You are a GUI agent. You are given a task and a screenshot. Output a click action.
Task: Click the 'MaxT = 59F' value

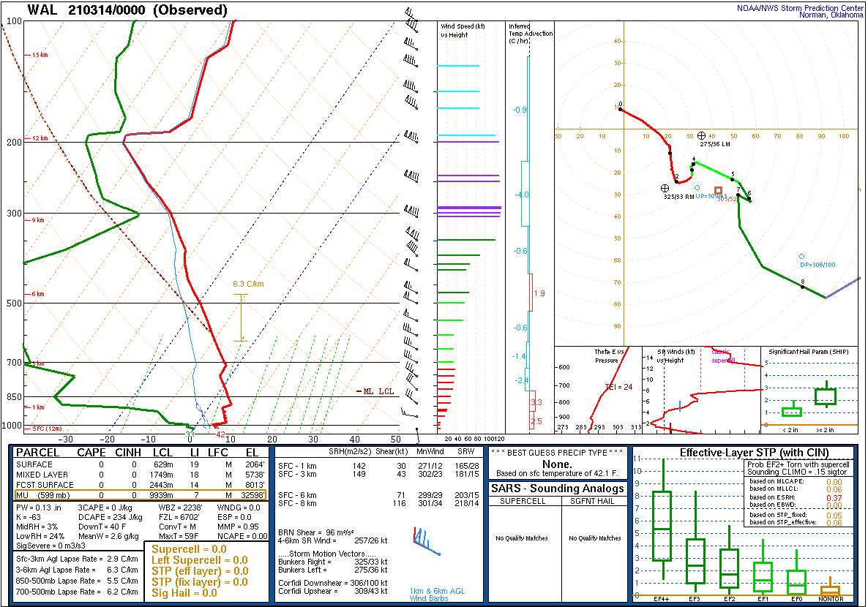click(x=179, y=536)
